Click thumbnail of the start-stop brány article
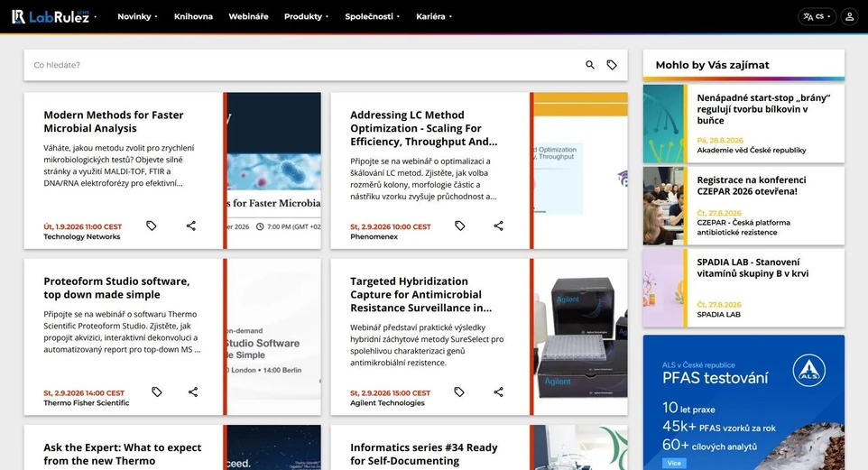The width and height of the screenshot is (868, 470). (663, 124)
